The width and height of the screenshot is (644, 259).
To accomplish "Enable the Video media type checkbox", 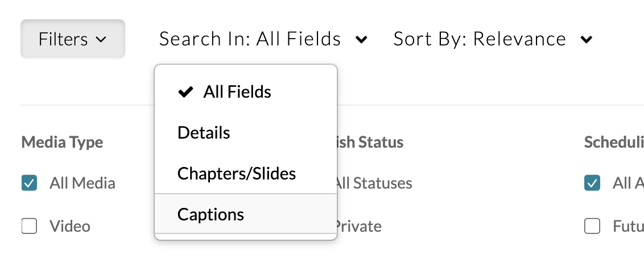I will (x=29, y=227).
